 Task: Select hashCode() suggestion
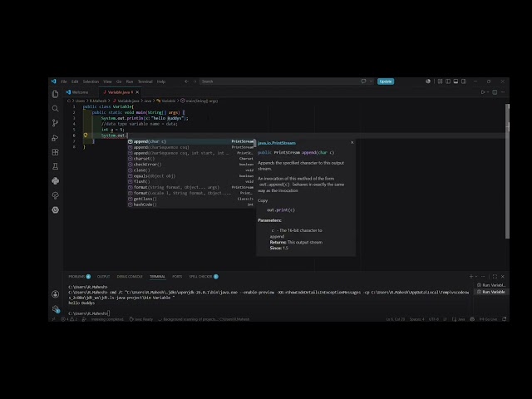pos(190,204)
